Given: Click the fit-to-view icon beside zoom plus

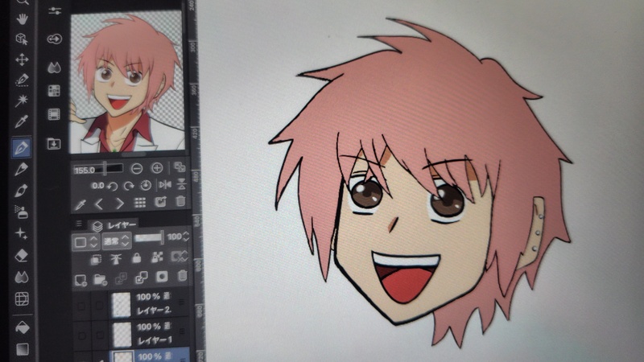Looking at the screenshot, I should pos(179,167).
